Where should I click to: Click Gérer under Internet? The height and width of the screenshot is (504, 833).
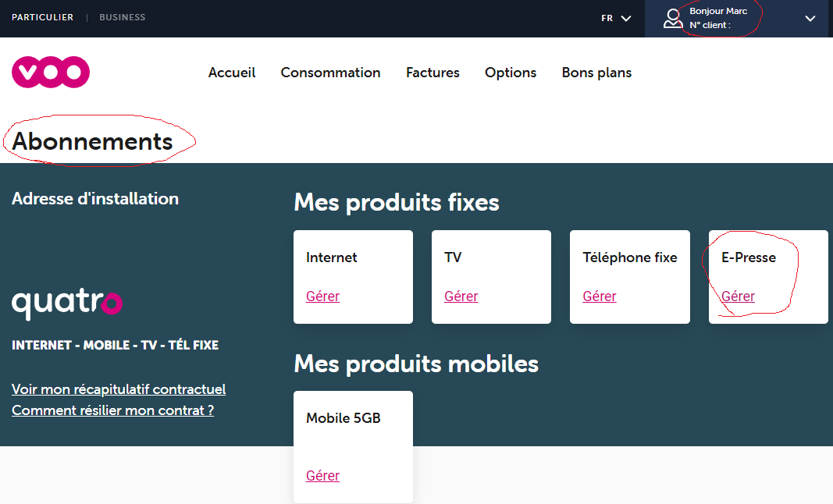[322, 296]
